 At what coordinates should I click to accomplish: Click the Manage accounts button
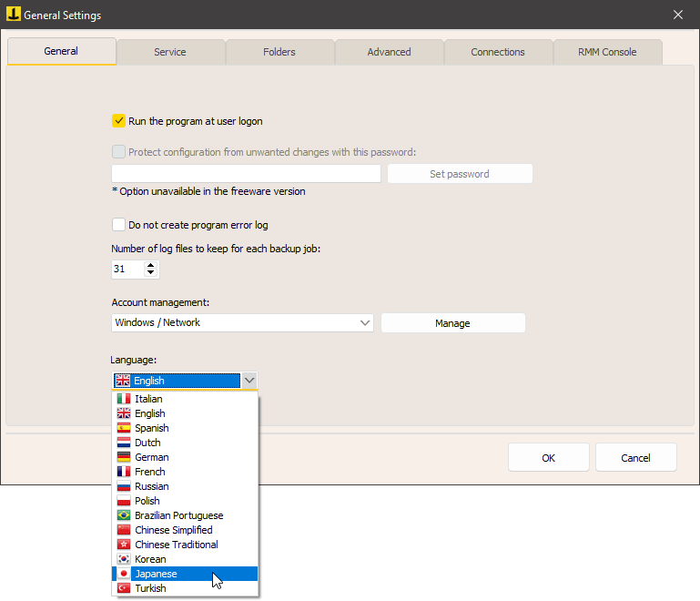(452, 323)
